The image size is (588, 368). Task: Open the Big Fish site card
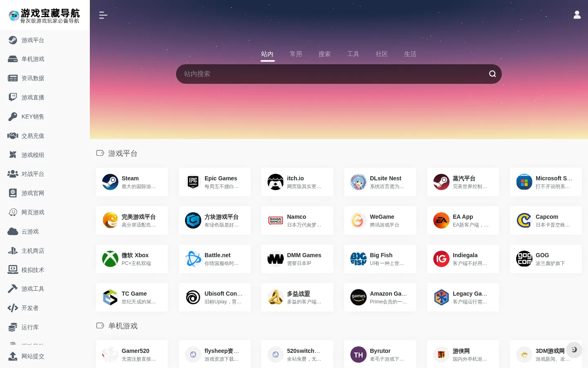(380, 259)
